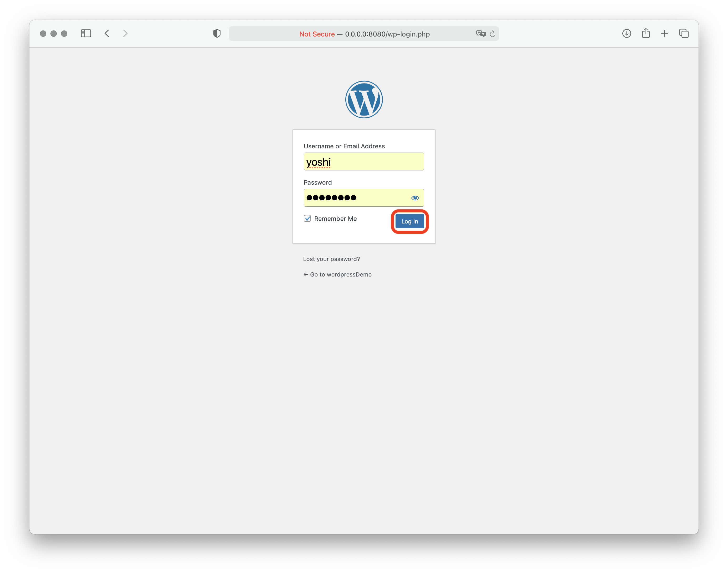Show password with the eye icon

click(415, 198)
